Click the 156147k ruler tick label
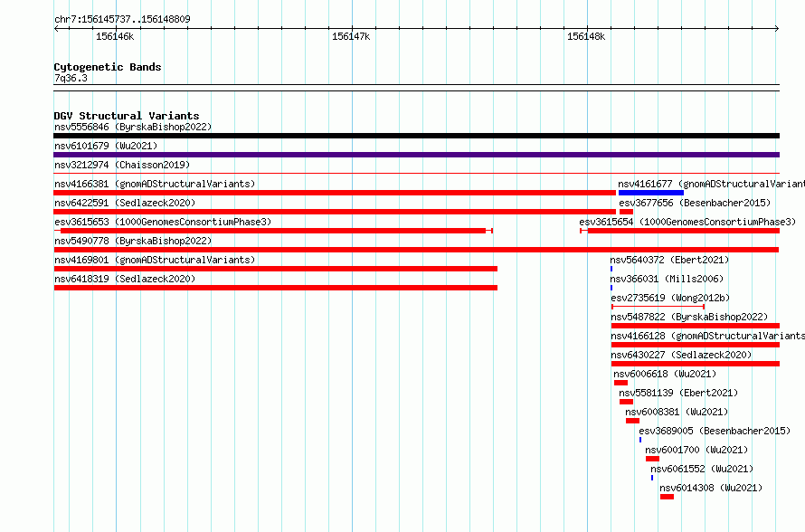 (x=351, y=36)
